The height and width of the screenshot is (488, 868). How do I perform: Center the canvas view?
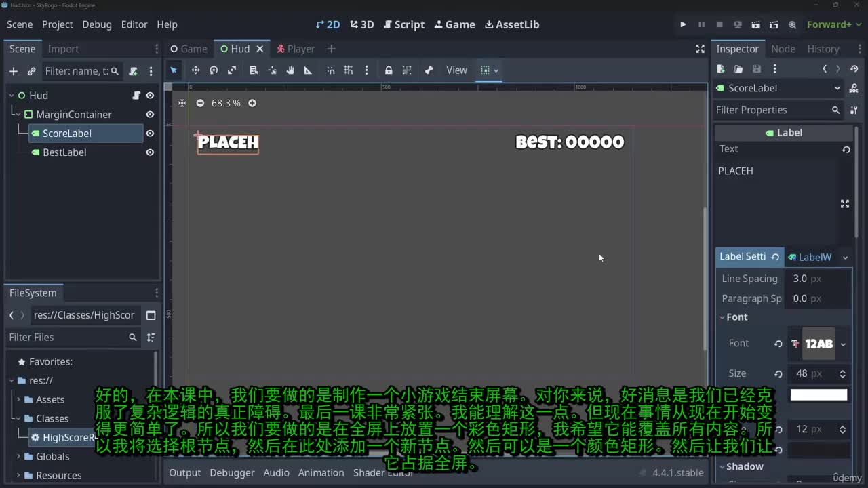click(182, 103)
